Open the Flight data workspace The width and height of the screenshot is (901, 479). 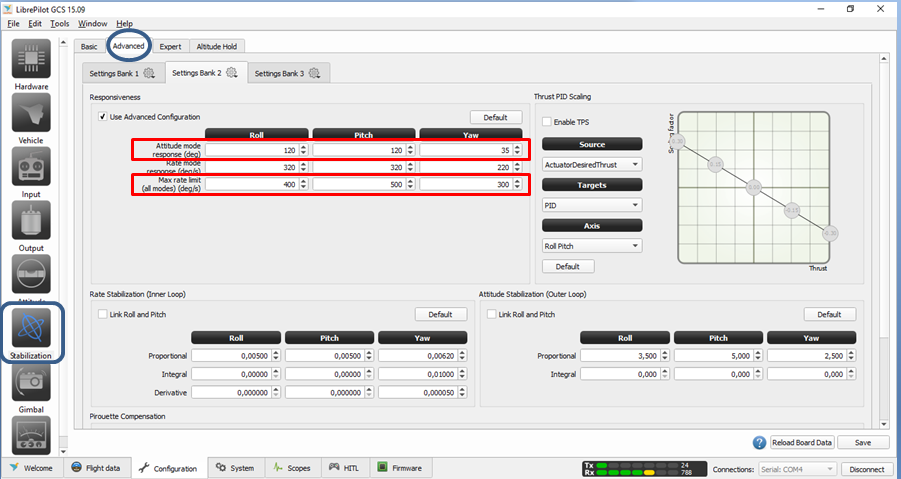[x=96, y=468]
